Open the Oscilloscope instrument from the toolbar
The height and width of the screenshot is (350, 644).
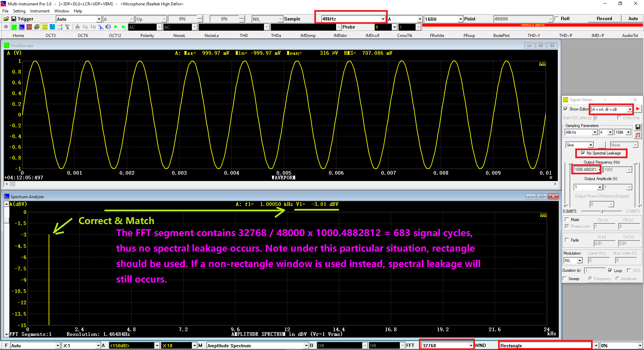point(14,27)
